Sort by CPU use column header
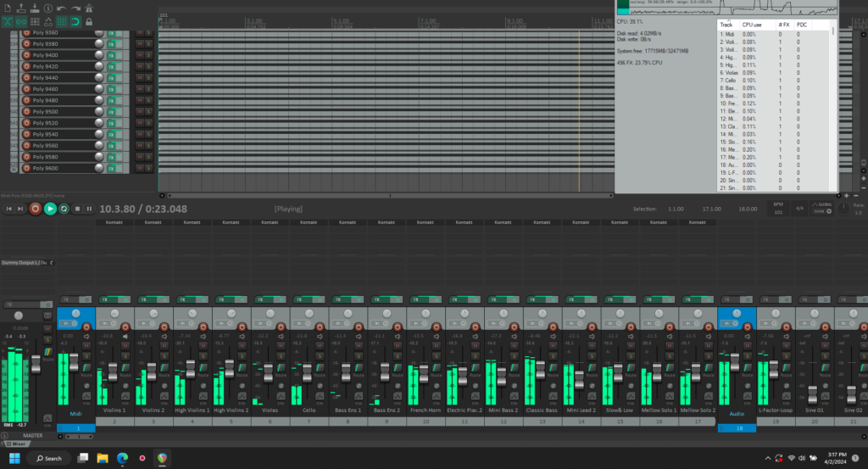This screenshot has height=469, width=868. click(x=752, y=25)
